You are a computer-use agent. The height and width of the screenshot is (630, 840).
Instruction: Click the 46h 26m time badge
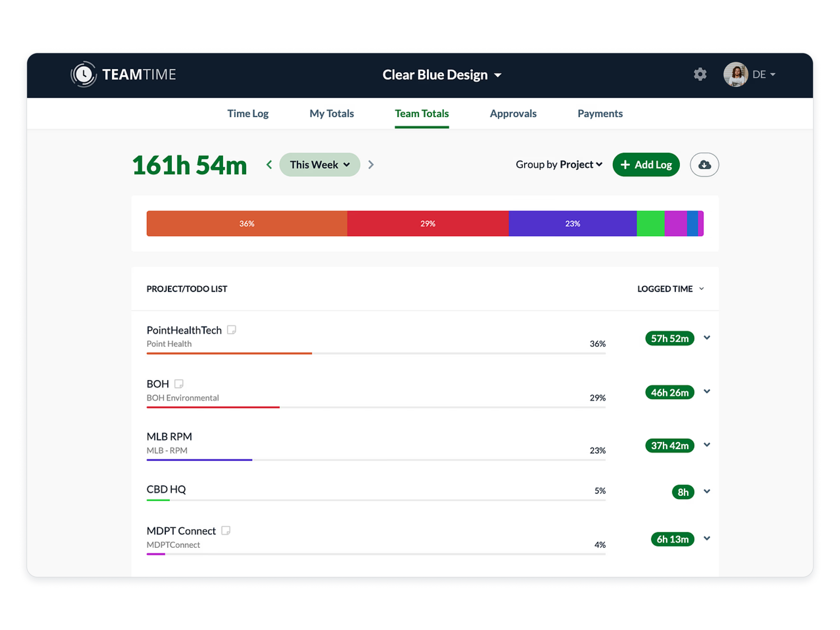click(x=670, y=392)
